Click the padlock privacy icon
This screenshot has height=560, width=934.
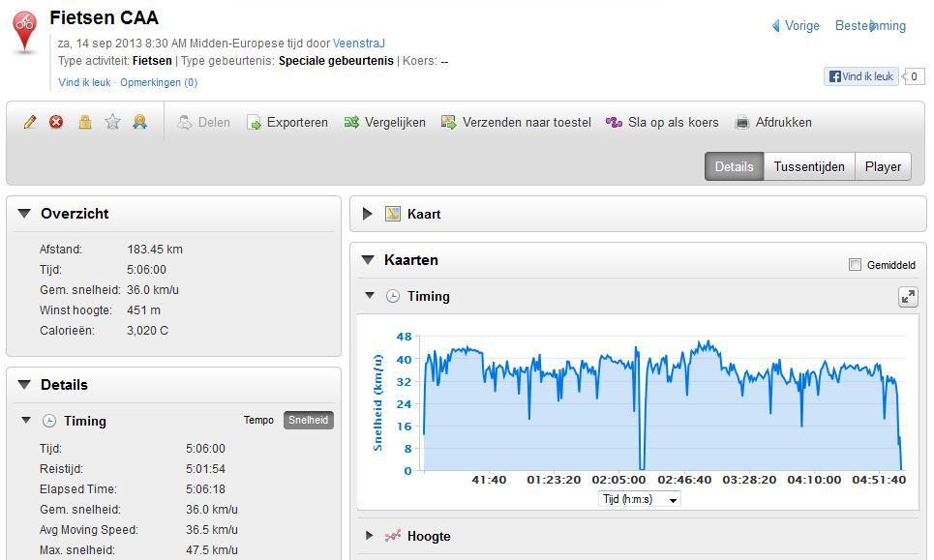point(85,122)
